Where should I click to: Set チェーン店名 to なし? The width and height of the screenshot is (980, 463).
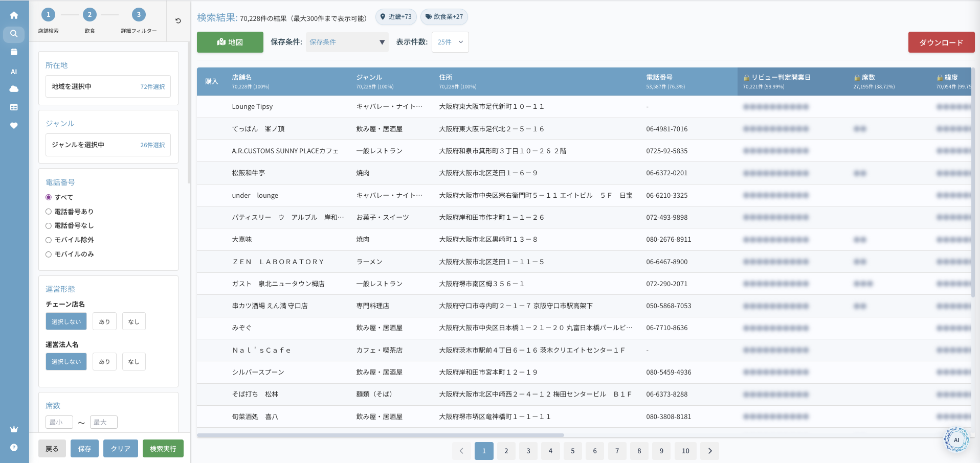(x=133, y=321)
